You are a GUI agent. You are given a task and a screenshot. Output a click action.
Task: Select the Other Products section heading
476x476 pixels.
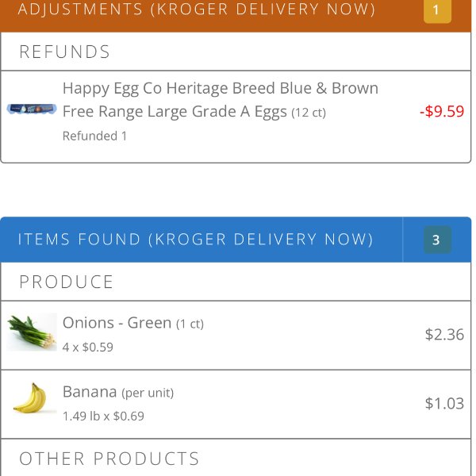click(109, 459)
